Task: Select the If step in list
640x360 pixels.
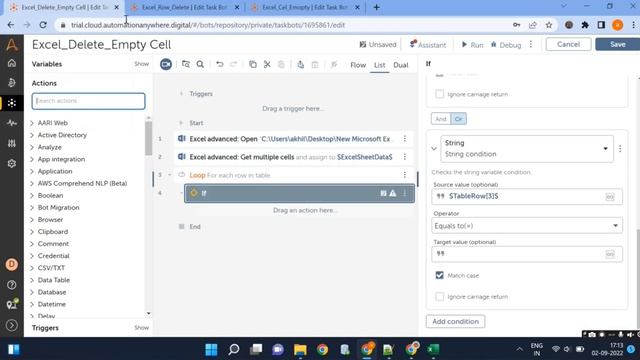Action: click(x=299, y=193)
